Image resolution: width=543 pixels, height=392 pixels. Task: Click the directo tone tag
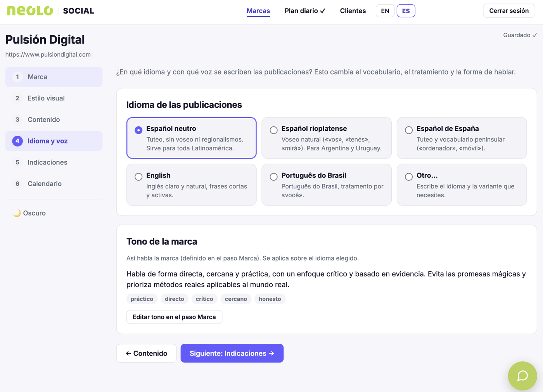click(x=175, y=299)
